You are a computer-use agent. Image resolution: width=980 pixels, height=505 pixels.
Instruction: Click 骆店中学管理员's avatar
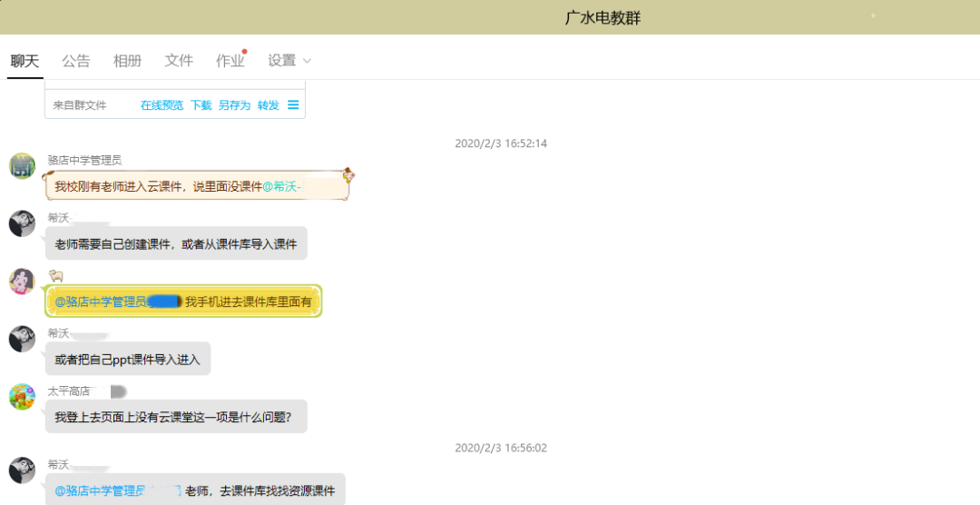pos(23,166)
